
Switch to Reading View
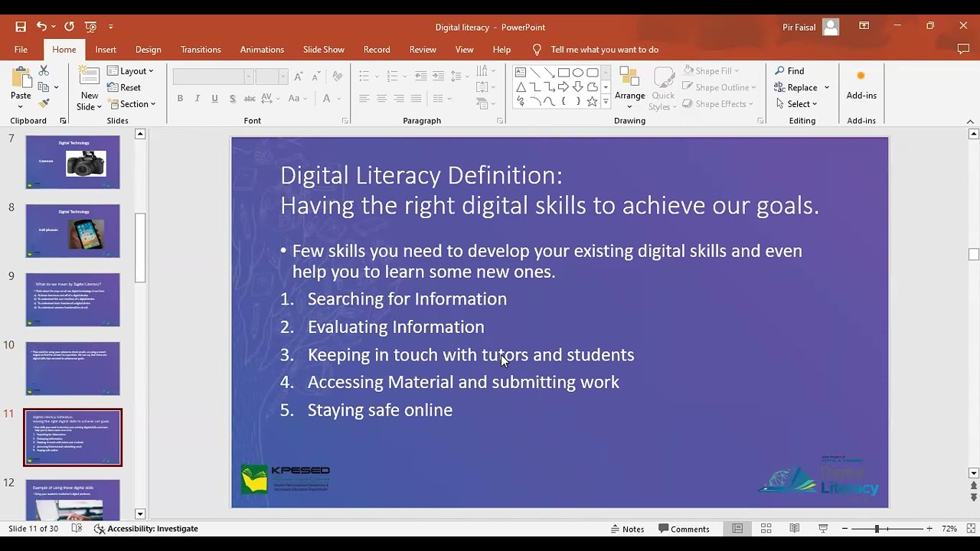click(x=795, y=529)
